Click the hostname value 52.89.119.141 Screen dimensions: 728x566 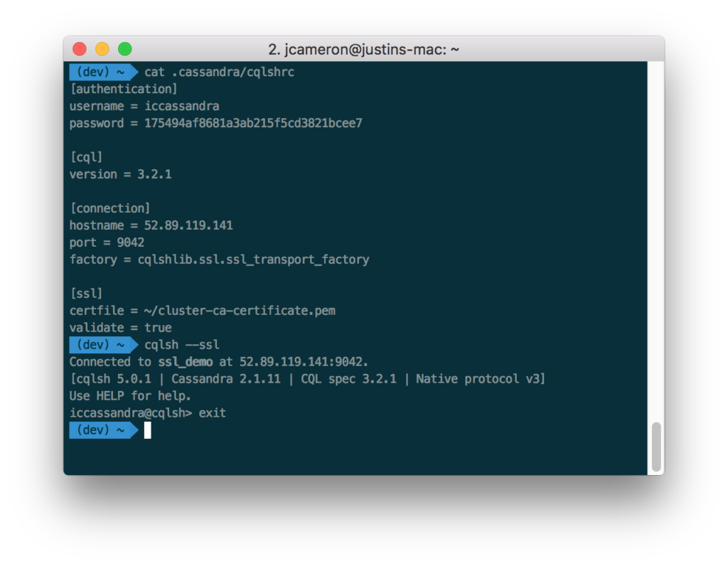click(188, 225)
